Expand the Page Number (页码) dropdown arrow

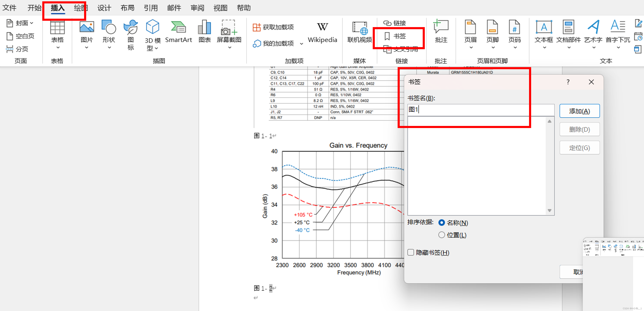point(515,47)
